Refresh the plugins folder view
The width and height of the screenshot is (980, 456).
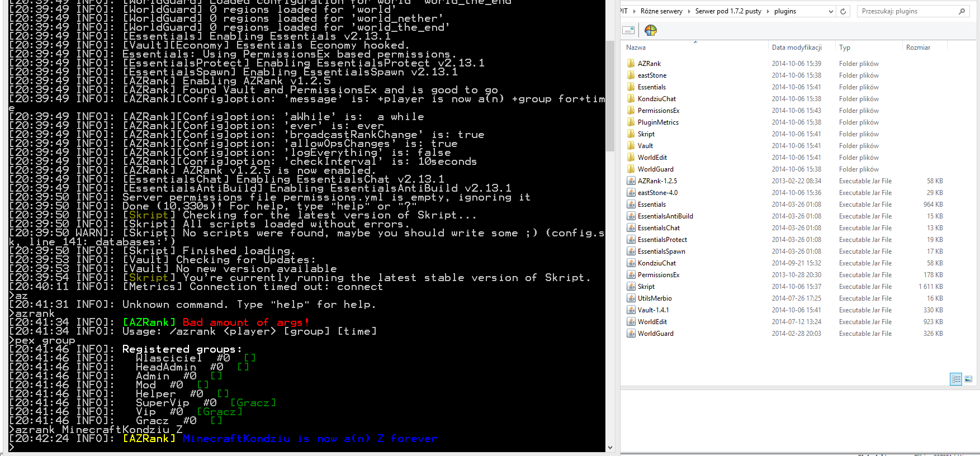[843, 11]
